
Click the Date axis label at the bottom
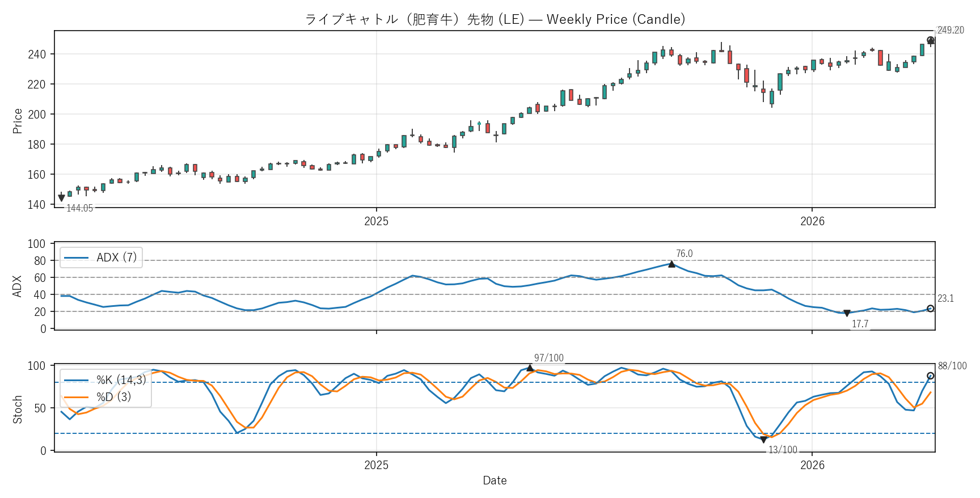point(495,480)
